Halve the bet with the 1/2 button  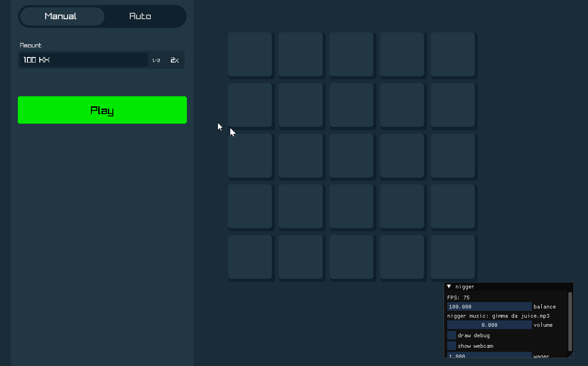(x=156, y=60)
